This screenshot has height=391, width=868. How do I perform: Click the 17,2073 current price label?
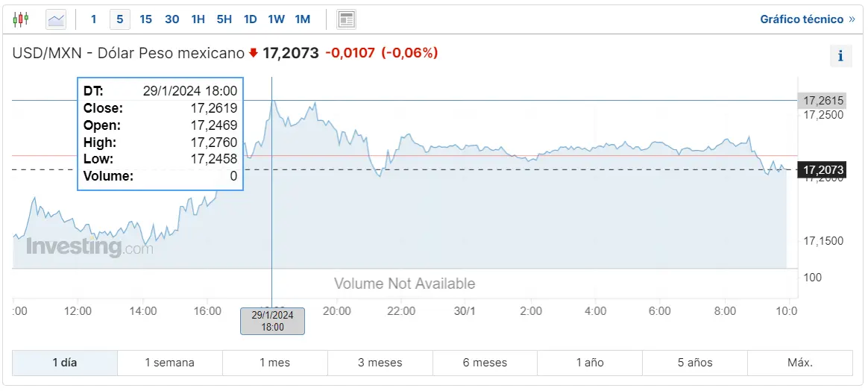coord(822,170)
